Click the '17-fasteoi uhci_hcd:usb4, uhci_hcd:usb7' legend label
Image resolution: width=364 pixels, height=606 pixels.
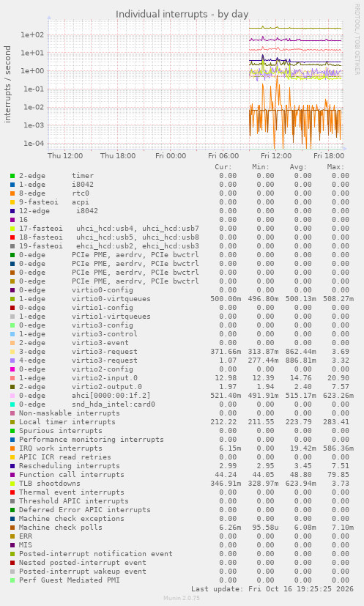point(109,229)
